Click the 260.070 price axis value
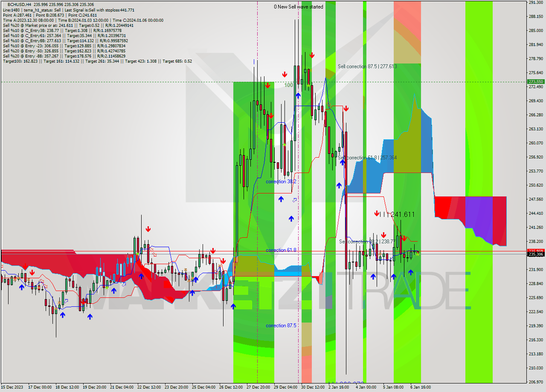Viewport: 546px width, 392px height. click(536, 143)
